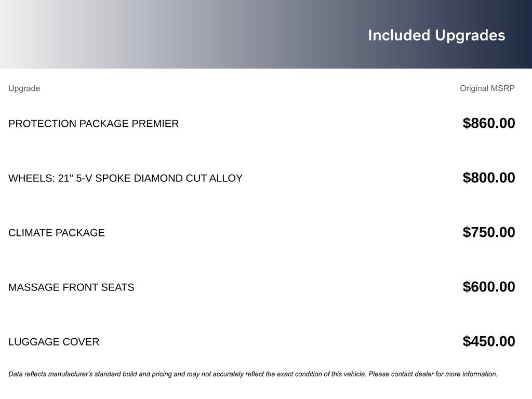Select the MASSAGE FRONT SEATS upgrade
This screenshot has width=532, height=399.
coord(71,287)
